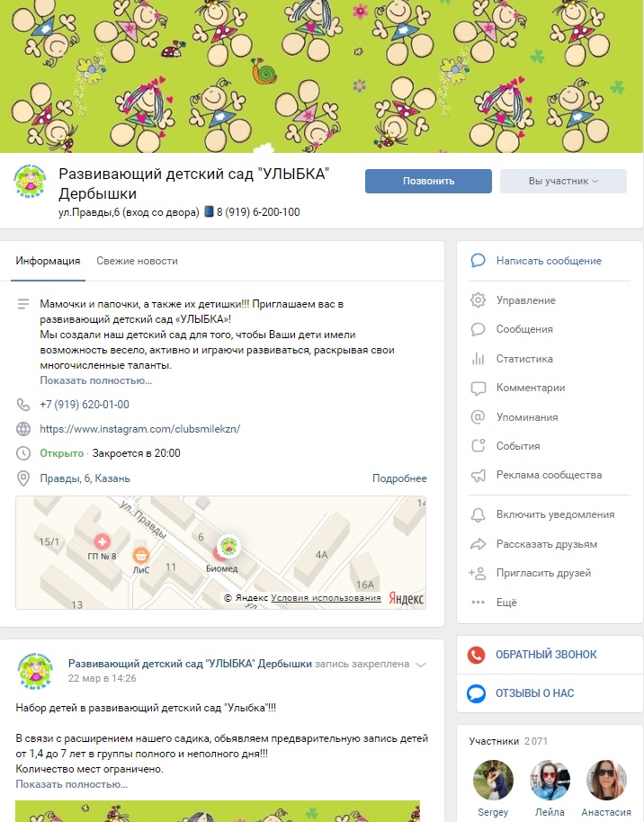
Task: Open the blue ОТЗЫВЫ О НАС chat icon
Action: click(476, 693)
